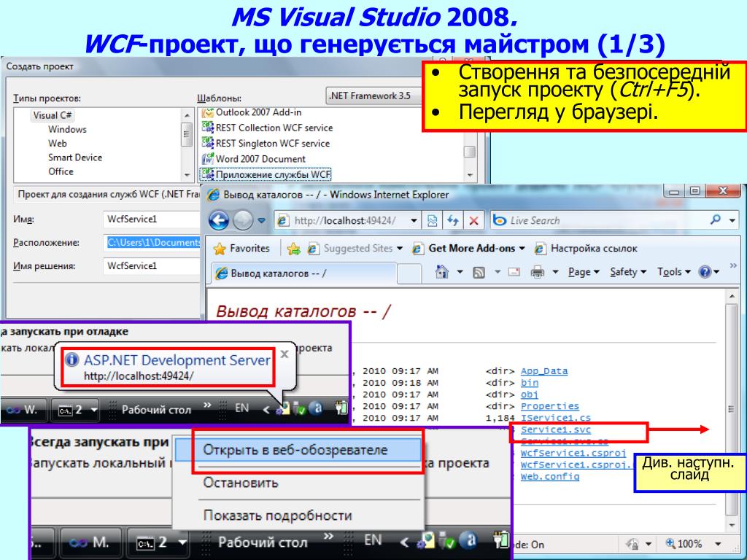Open the Safety menu

pos(627,272)
